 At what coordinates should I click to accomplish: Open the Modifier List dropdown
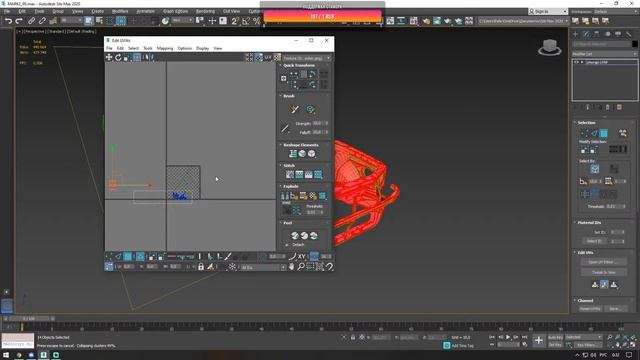point(604,54)
